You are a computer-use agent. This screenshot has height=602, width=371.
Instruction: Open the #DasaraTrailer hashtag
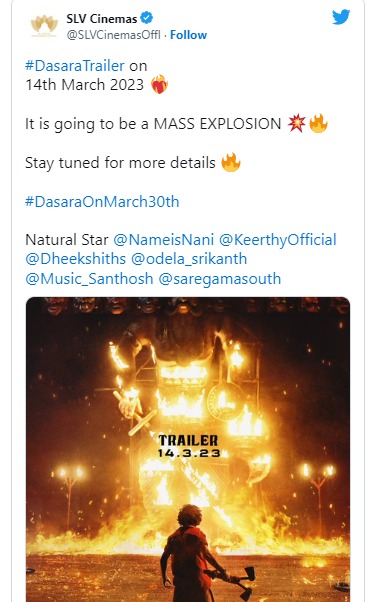(x=75, y=66)
